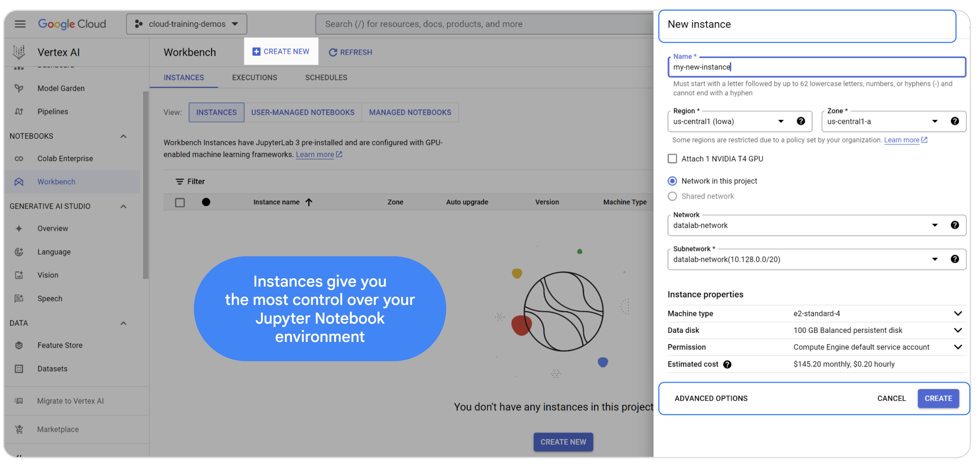Open the Region help icon
The image size is (980, 464).
[x=800, y=121]
